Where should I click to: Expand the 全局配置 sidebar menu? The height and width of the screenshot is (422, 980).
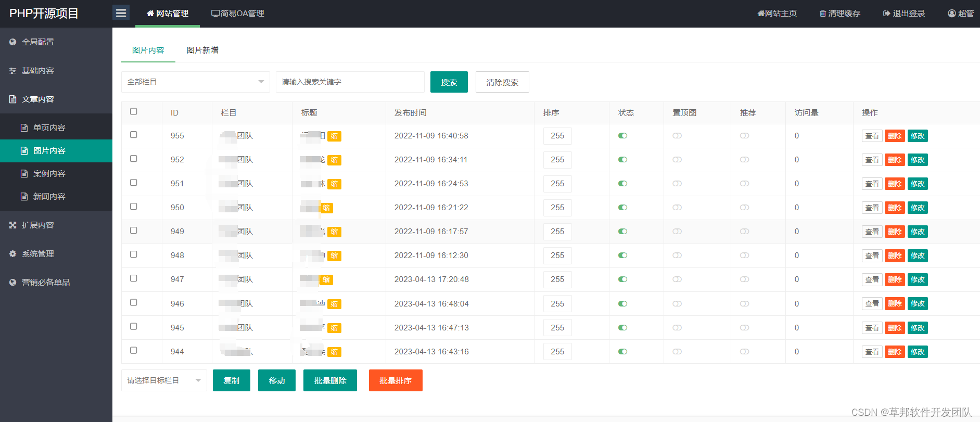(x=56, y=42)
